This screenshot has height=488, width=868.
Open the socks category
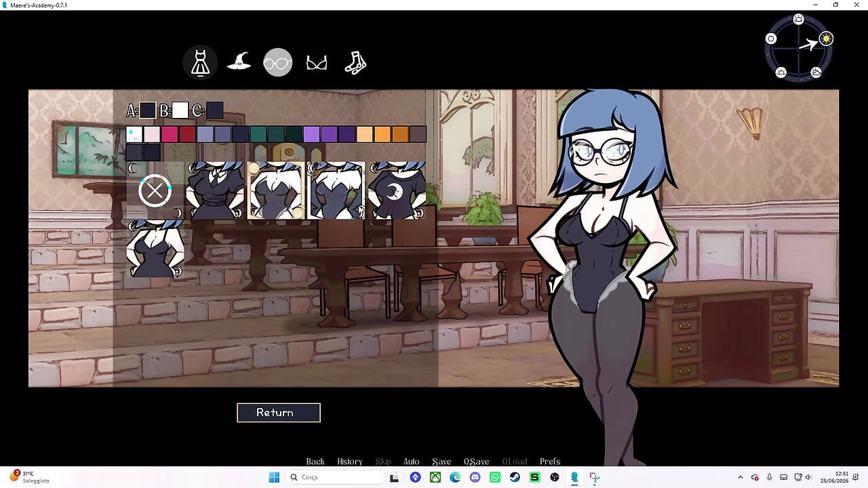click(x=355, y=62)
